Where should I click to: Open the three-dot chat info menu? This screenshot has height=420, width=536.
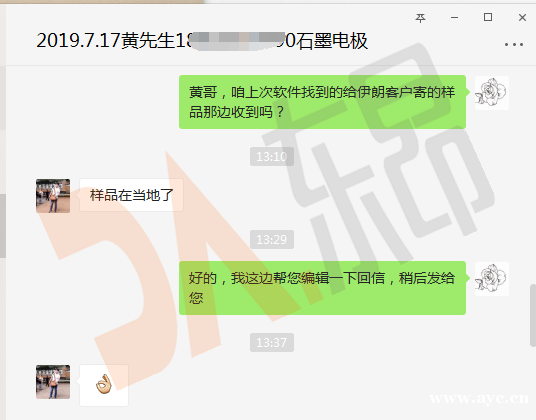(513, 44)
